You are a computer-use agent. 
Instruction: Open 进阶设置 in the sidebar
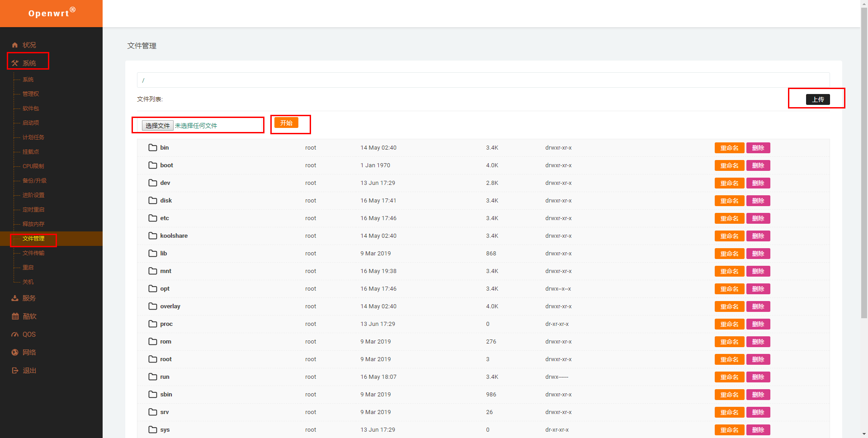pyautogui.click(x=33, y=195)
